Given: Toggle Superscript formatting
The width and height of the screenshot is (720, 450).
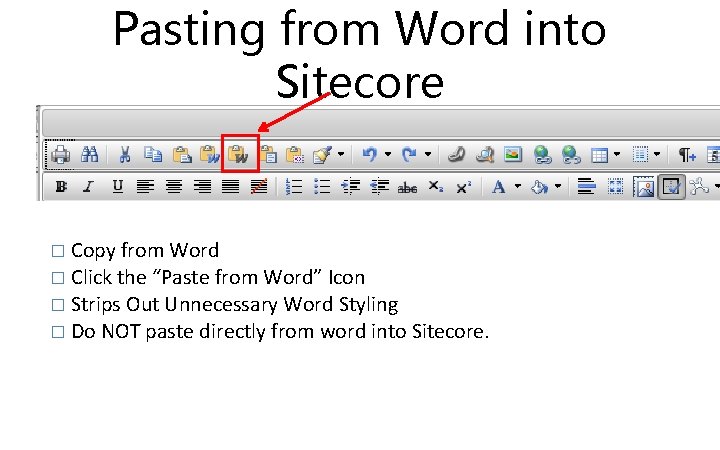Looking at the screenshot, I should 464,187.
